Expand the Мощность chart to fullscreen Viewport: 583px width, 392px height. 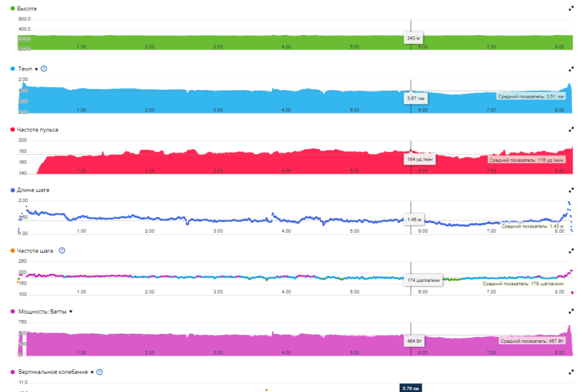pyautogui.click(x=571, y=312)
